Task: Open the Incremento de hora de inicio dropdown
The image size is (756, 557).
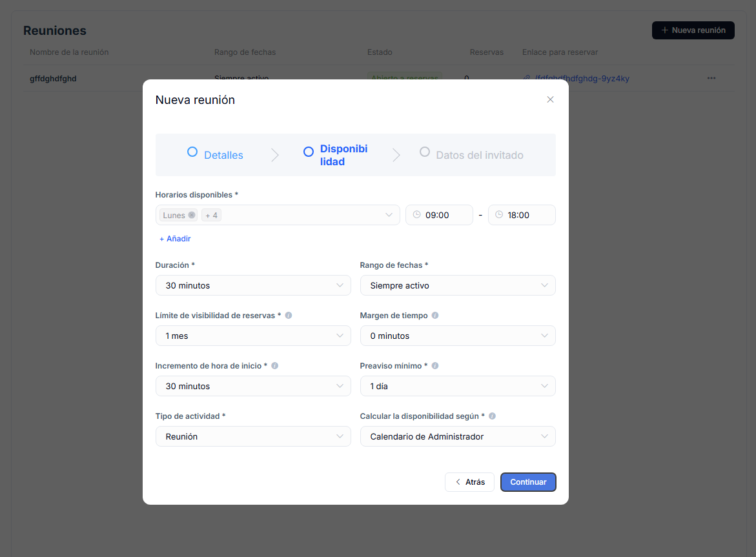Action: [x=253, y=386]
